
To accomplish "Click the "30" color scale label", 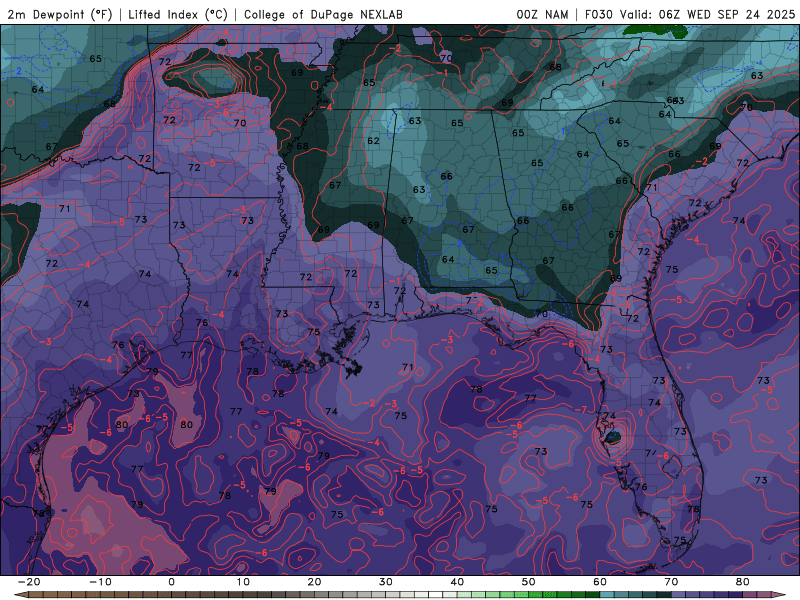I will pos(386,582).
